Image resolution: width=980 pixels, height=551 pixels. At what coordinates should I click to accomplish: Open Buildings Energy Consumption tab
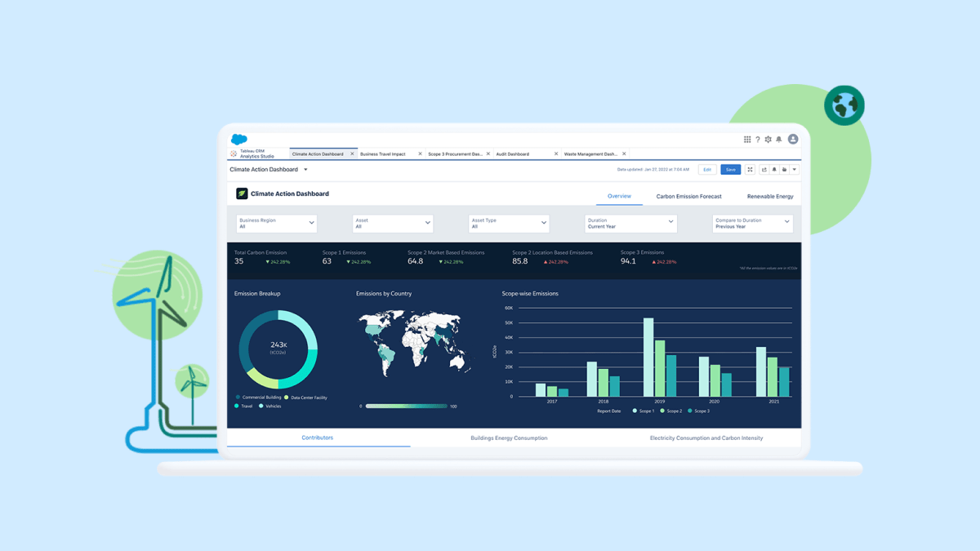point(509,438)
